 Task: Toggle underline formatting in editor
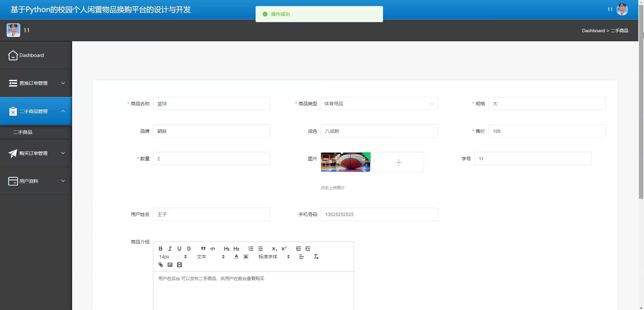click(179, 249)
